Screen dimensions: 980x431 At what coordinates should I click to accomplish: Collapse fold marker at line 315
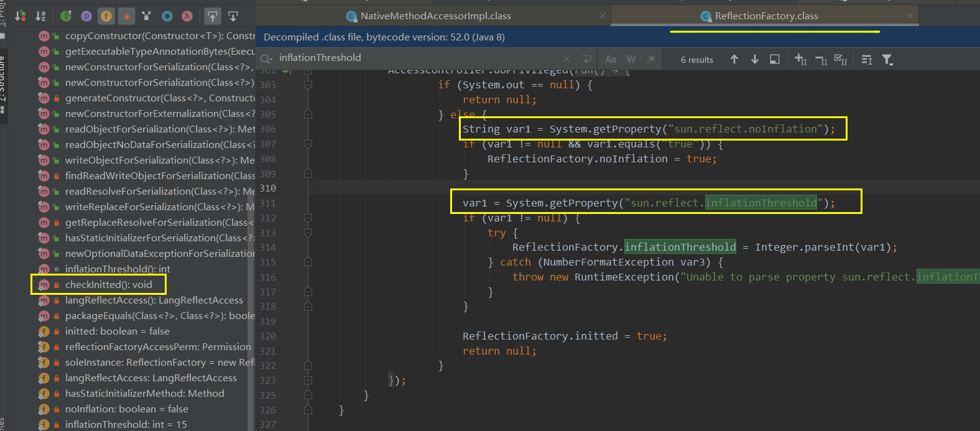point(308,262)
